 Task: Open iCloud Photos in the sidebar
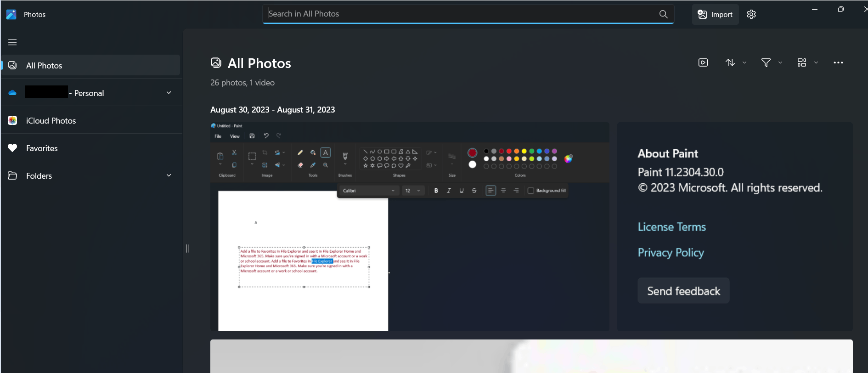pos(91,120)
